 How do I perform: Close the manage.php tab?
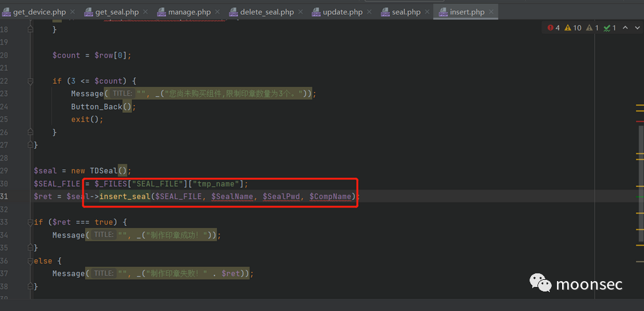[x=217, y=12]
